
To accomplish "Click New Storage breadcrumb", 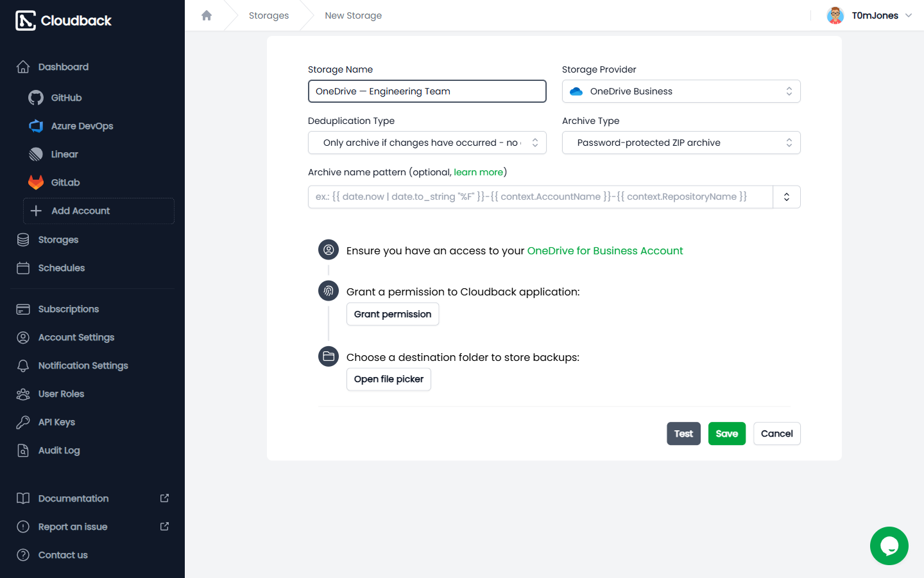I will (353, 15).
